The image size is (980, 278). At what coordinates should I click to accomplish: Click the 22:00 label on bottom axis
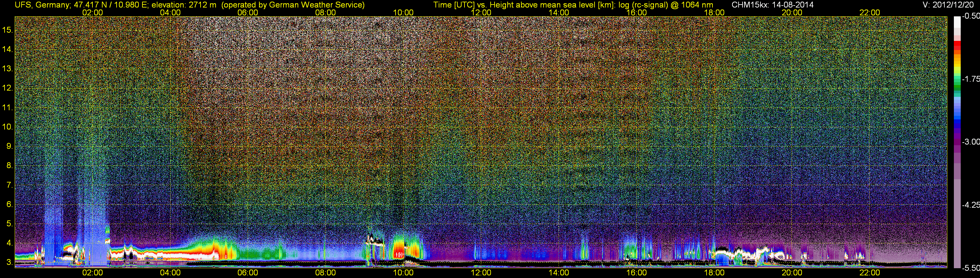(870, 273)
